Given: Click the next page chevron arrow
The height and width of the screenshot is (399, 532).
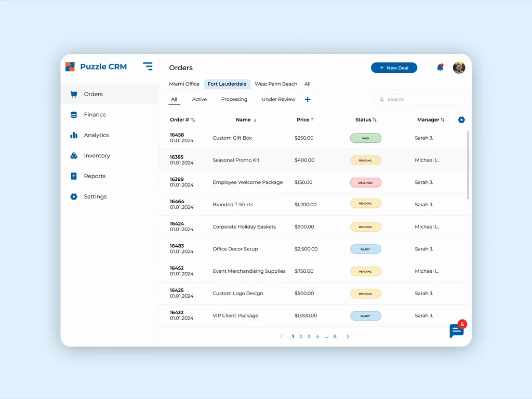Looking at the screenshot, I should (x=348, y=337).
